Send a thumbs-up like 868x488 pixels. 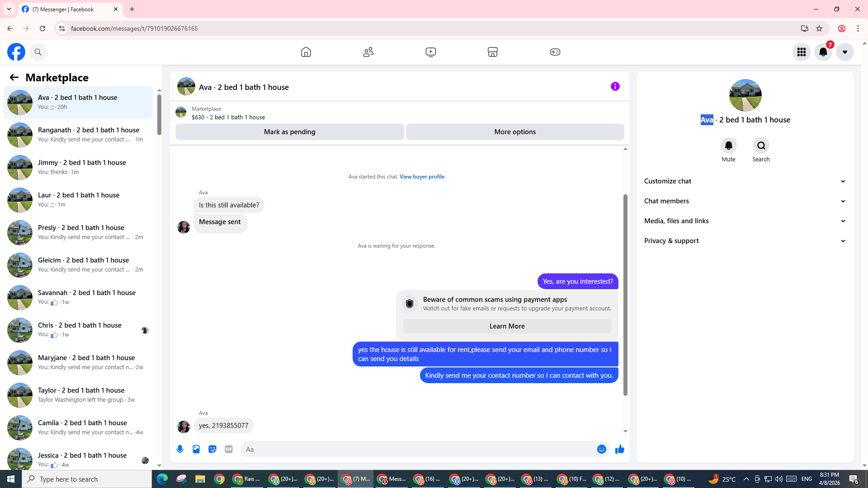point(619,449)
